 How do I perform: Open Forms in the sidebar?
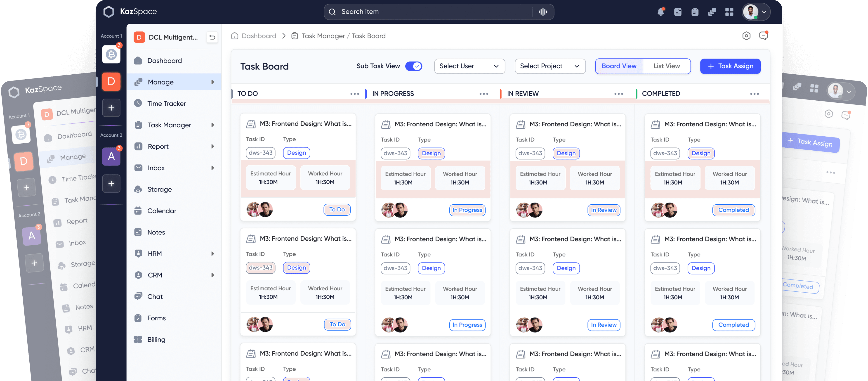(x=174, y=318)
